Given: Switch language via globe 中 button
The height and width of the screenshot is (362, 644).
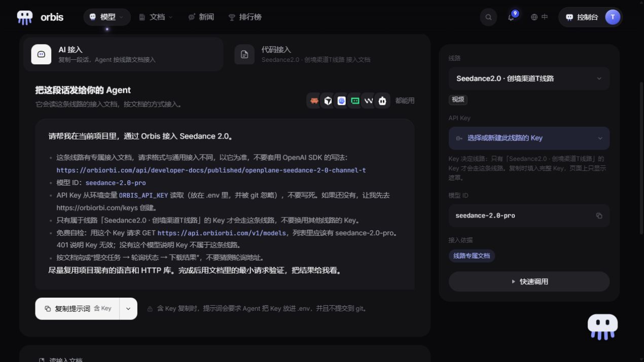Looking at the screenshot, I should pos(539,17).
